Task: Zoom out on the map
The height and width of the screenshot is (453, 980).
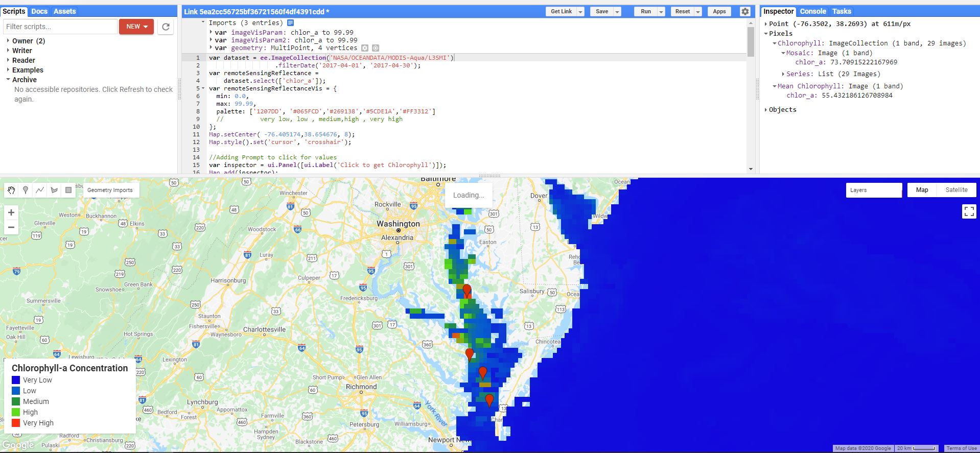Action: pyautogui.click(x=11, y=227)
